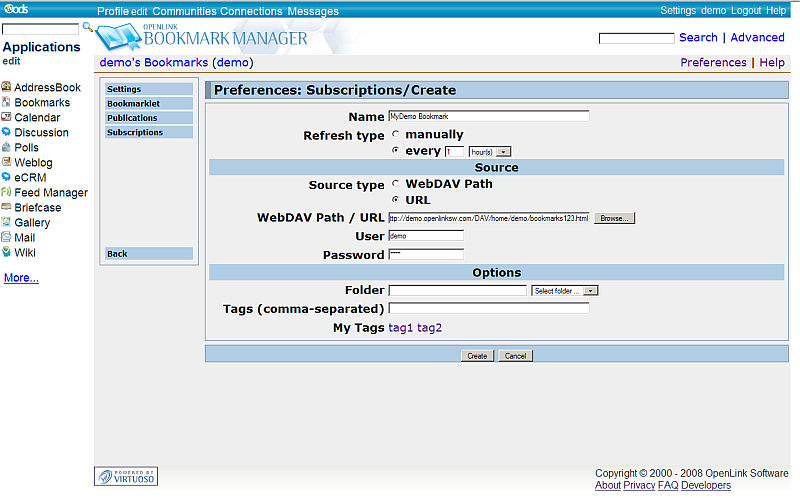This screenshot has height=498, width=800.
Task: Expand the hour(s) interval unit dropdown
Action: click(504, 152)
